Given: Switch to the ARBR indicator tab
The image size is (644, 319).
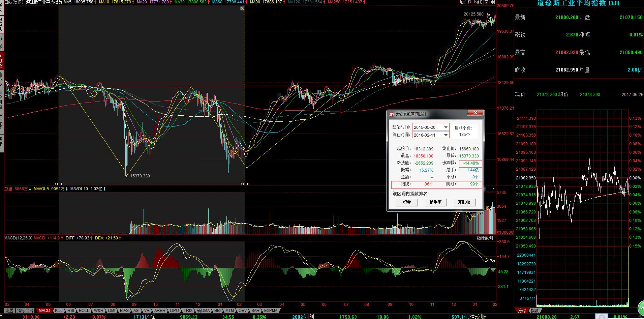Looking at the screenshot, I should tap(160, 311).
